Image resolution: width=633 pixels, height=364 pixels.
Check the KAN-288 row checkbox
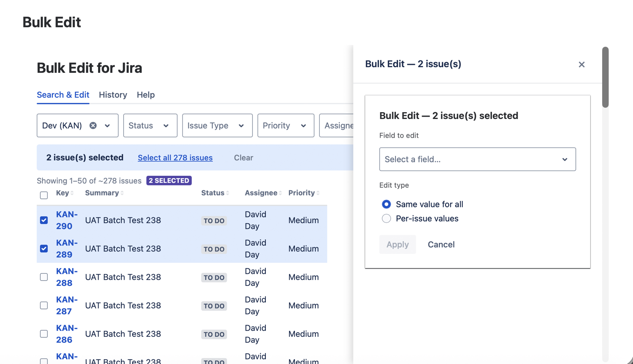[x=44, y=277]
